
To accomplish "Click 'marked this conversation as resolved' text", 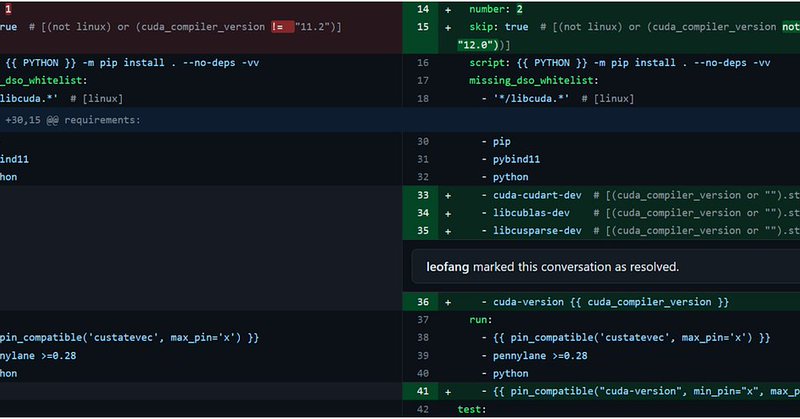I will tap(576, 267).
